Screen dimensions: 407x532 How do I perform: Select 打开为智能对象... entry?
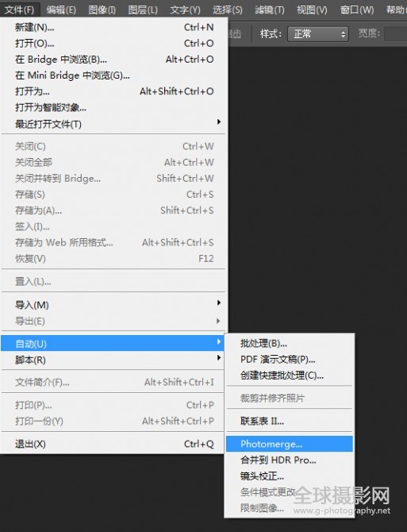(113, 107)
